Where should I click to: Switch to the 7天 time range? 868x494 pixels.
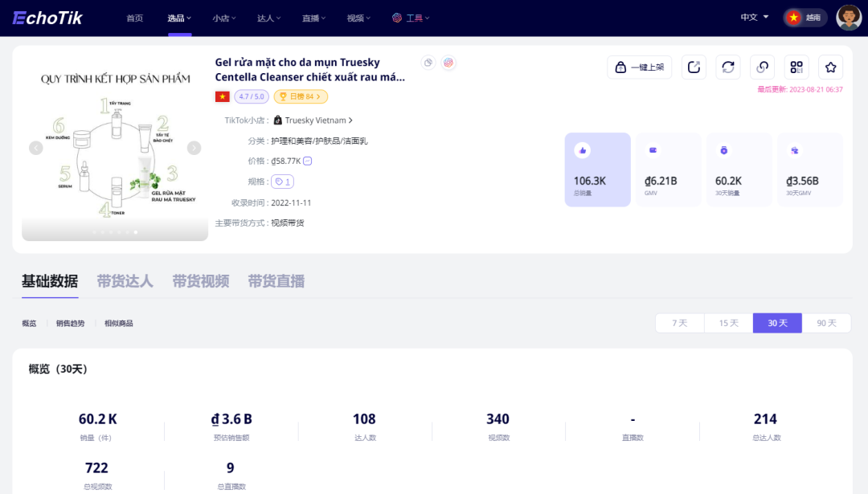678,322
